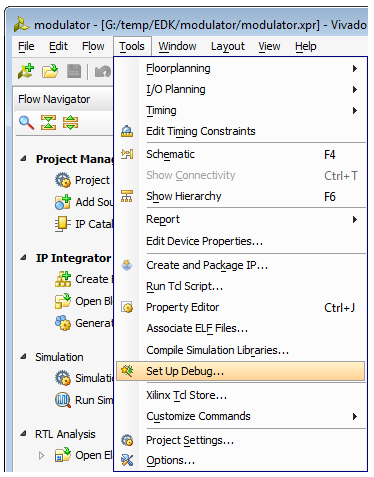The height and width of the screenshot is (477, 374).
Task: Click the Simulation Settings gear icon
Action: click(63, 378)
